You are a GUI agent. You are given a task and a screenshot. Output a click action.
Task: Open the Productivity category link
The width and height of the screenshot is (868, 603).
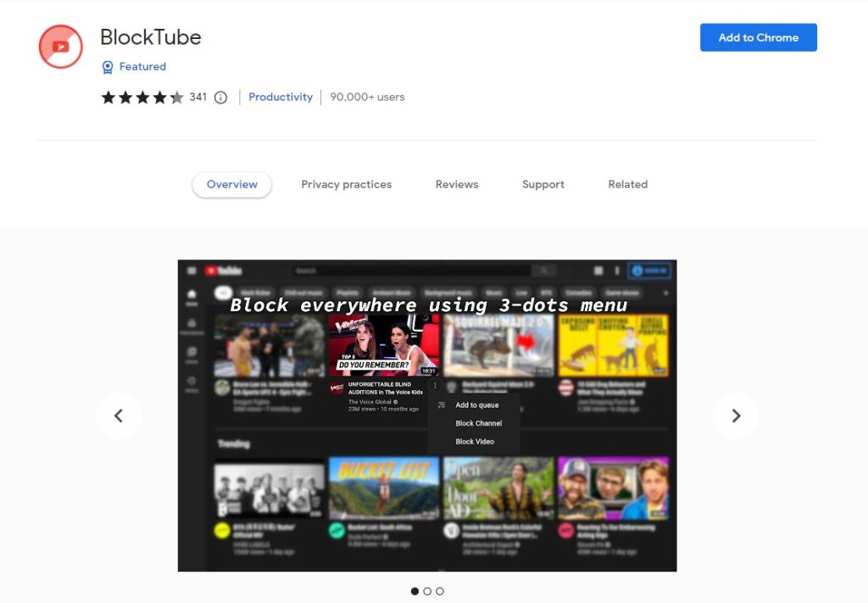281,97
